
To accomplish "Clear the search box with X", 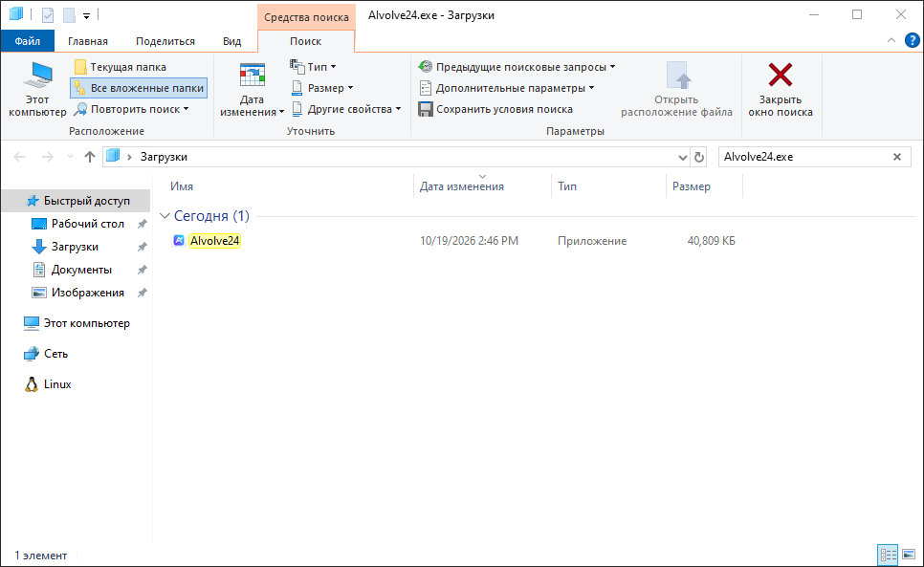I will [x=897, y=157].
